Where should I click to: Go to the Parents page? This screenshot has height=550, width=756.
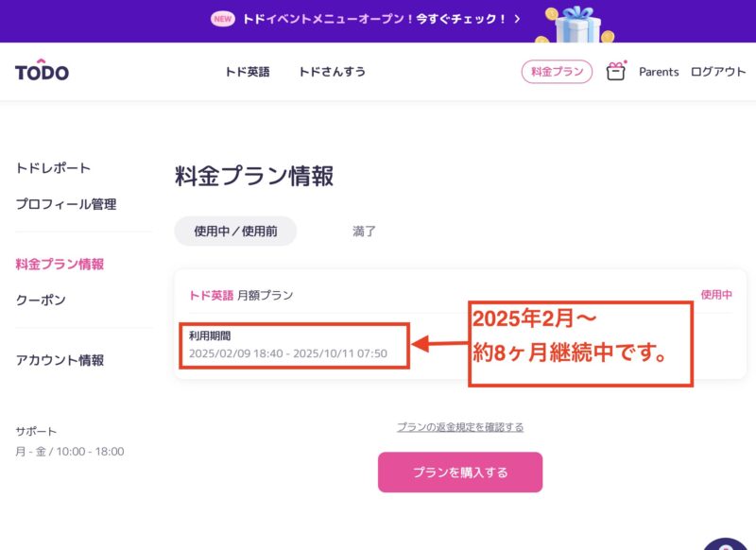(659, 72)
